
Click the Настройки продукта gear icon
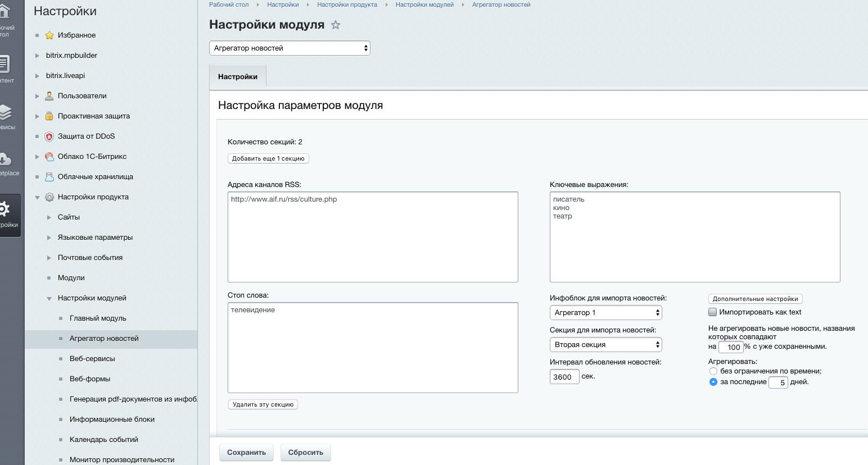coord(49,197)
